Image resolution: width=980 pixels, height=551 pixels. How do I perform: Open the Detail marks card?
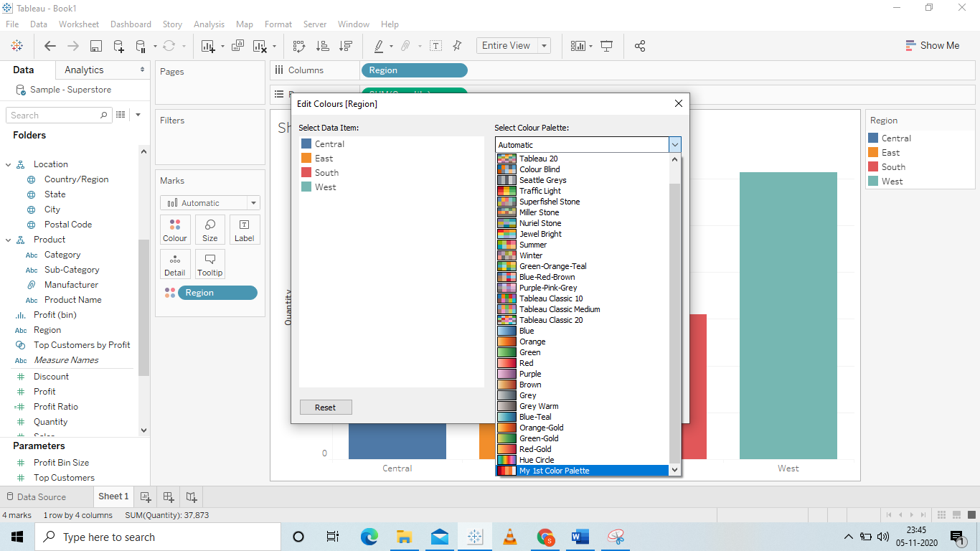point(175,264)
